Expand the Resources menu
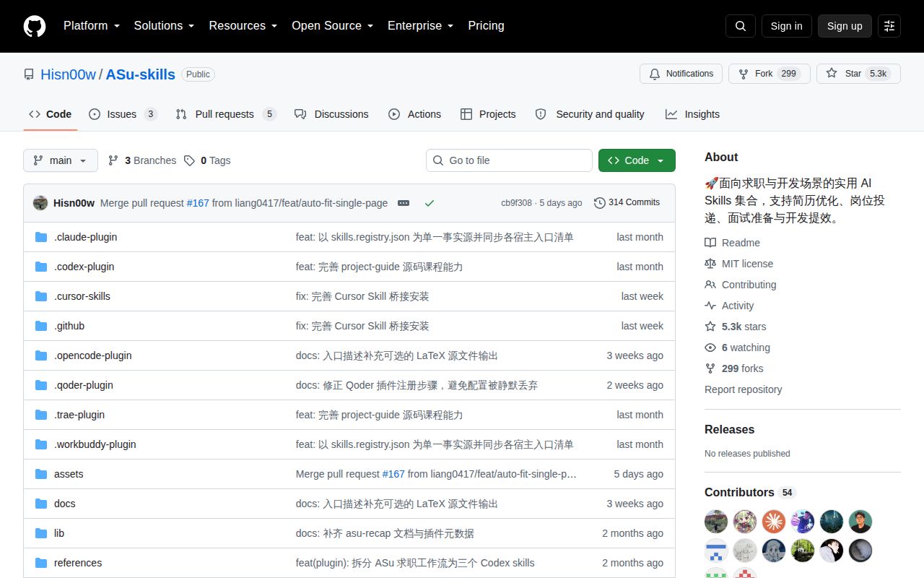Viewport: 924px width, 578px height. pos(243,26)
